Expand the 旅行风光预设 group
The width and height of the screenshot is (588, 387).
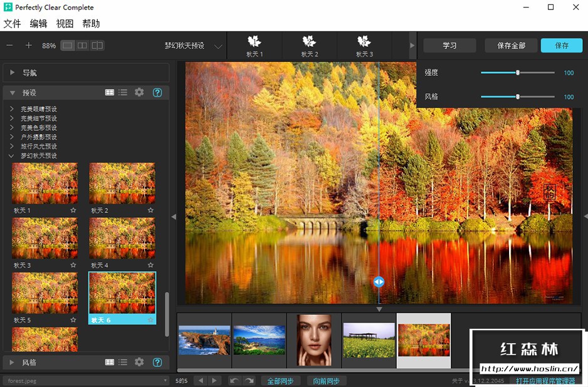pos(12,147)
